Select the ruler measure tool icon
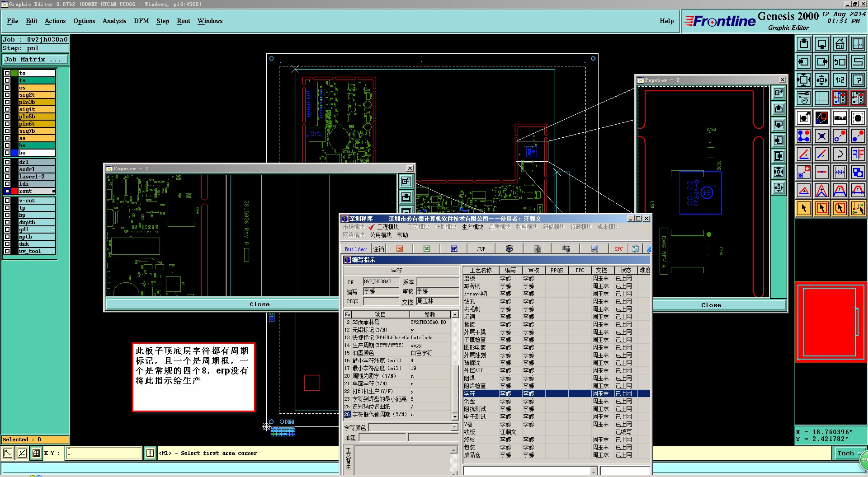Screen dimensions: 868x477 pos(840,118)
